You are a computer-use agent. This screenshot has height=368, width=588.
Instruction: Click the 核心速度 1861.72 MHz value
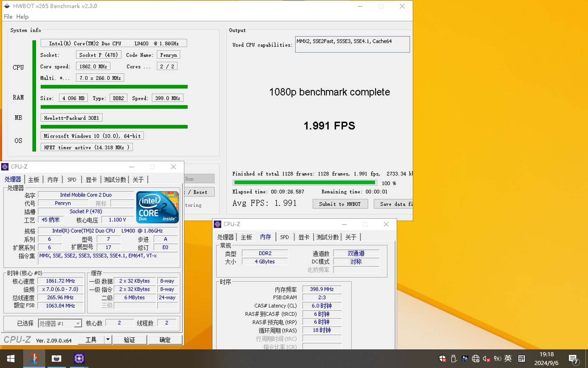click(61, 281)
